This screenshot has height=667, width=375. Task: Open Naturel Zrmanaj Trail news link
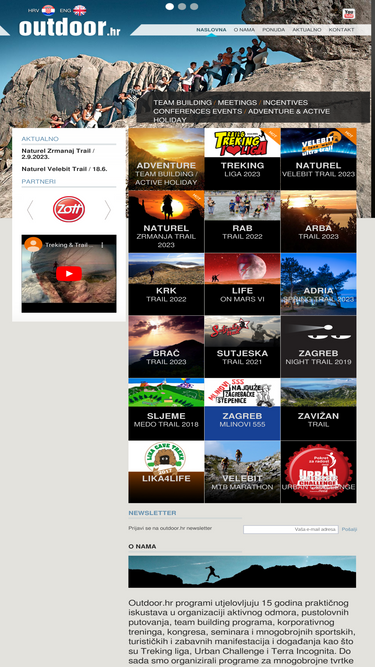coord(58,154)
